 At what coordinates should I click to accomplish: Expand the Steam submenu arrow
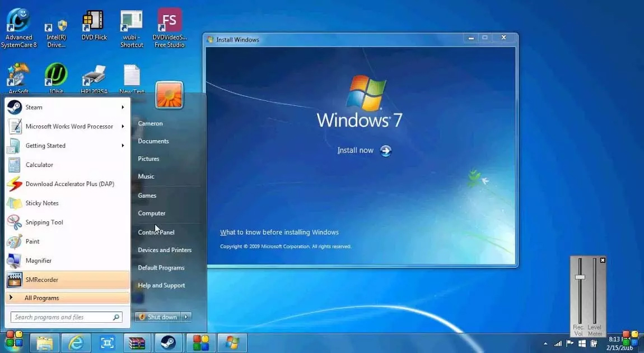123,107
